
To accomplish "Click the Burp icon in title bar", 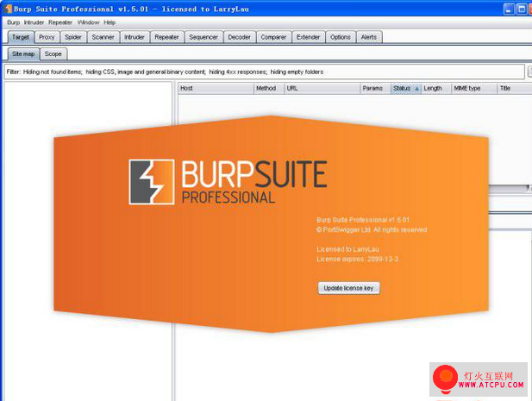I will point(8,9).
